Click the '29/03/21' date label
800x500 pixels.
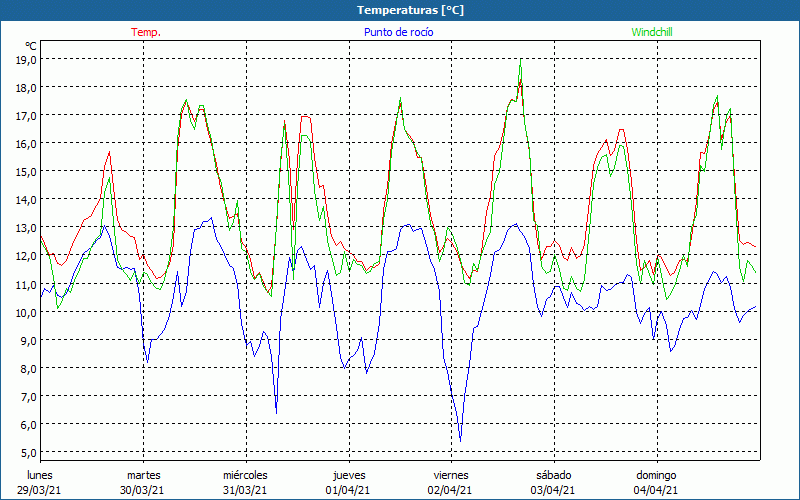(x=39, y=490)
